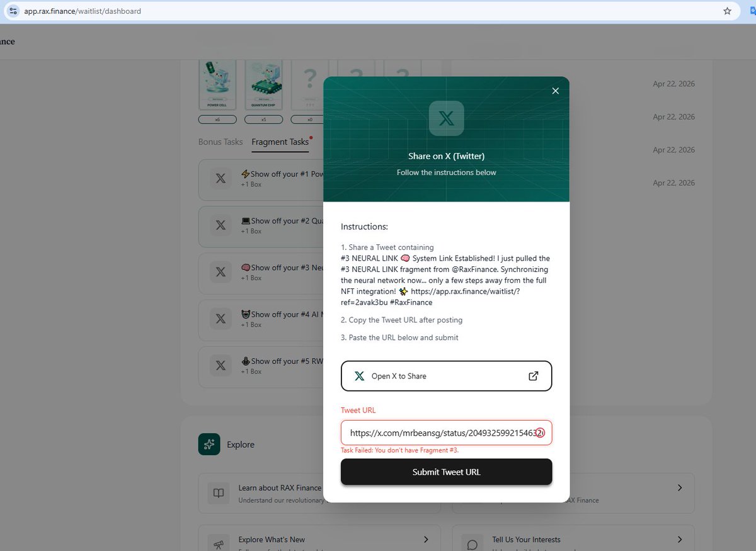Click the telescope icon for Explore What's New
Image resolution: width=756 pixels, height=551 pixels.
(219, 544)
